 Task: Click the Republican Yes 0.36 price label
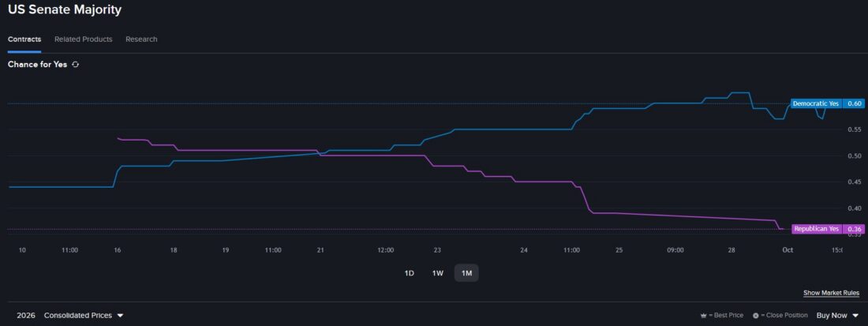click(827, 229)
